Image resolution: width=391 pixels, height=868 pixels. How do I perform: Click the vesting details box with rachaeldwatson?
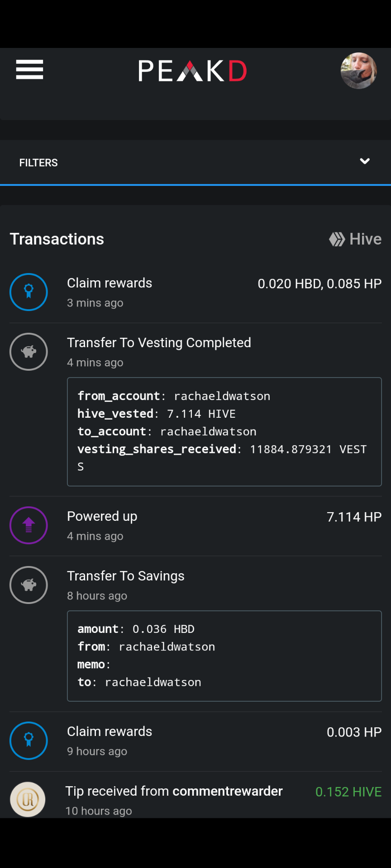click(x=224, y=432)
